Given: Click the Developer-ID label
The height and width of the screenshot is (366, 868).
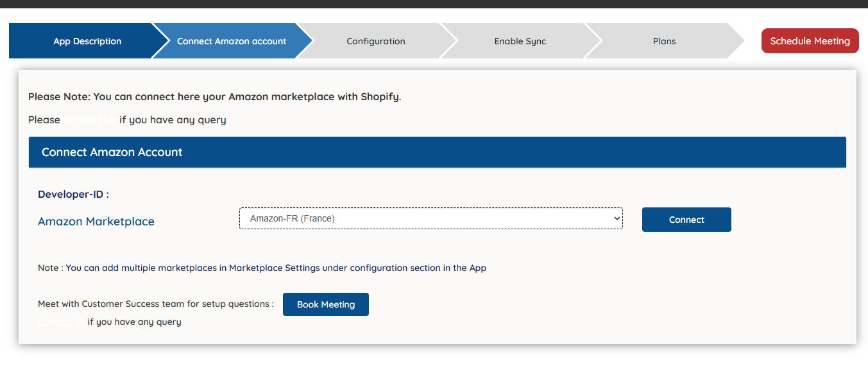Looking at the screenshot, I should [73, 194].
